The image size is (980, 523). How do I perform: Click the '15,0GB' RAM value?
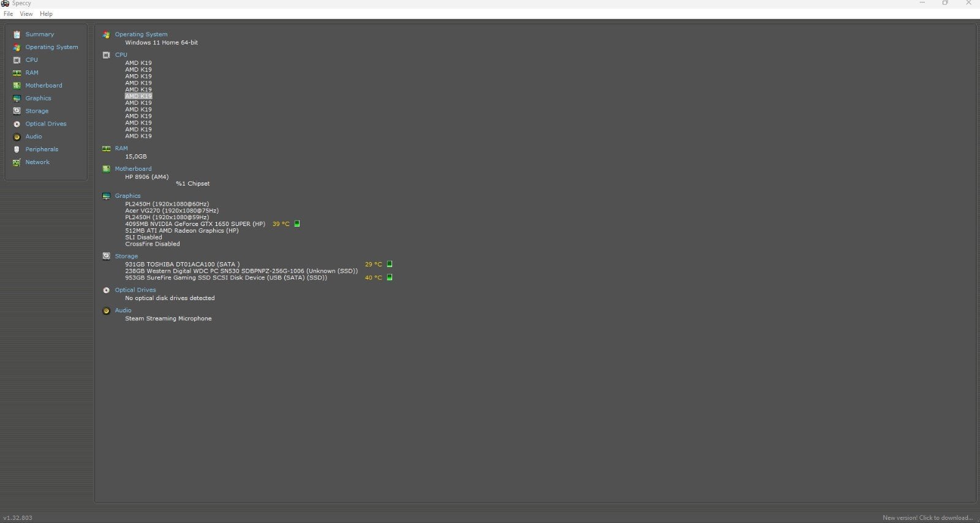[136, 157]
